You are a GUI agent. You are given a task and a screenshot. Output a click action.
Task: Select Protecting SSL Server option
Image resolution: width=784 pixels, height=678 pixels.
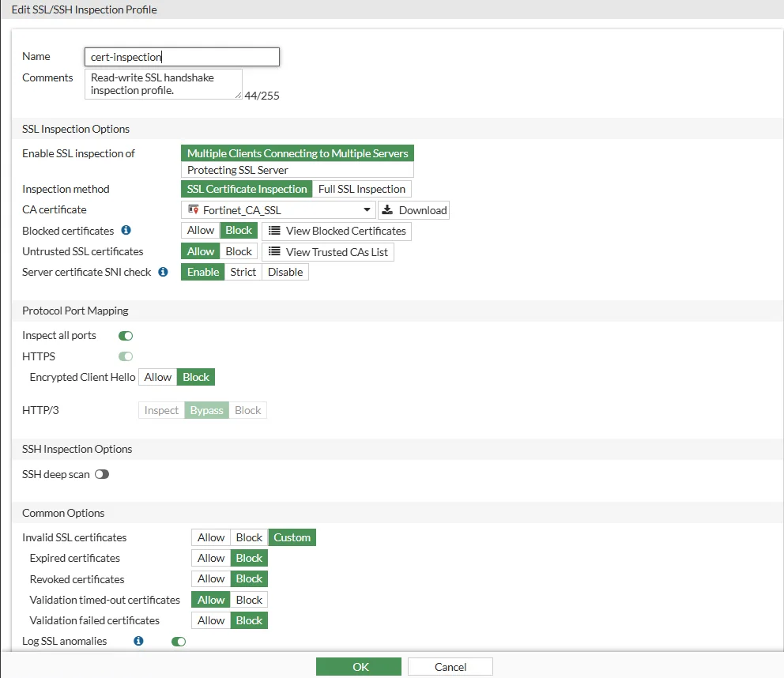297,170
